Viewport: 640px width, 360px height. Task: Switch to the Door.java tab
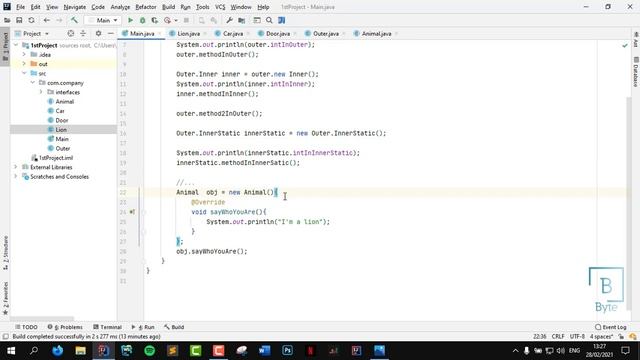[278, 33]
